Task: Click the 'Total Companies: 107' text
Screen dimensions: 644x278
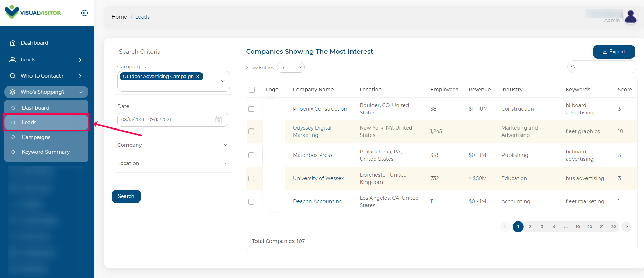Action: tap(279, 241)
